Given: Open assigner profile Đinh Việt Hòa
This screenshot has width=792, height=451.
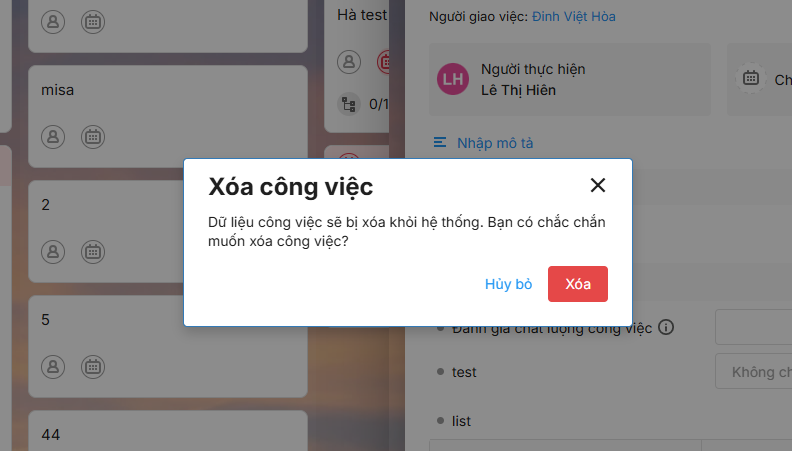Looking at the screenshot, I should pyautogui.click(x=574, y=17).
